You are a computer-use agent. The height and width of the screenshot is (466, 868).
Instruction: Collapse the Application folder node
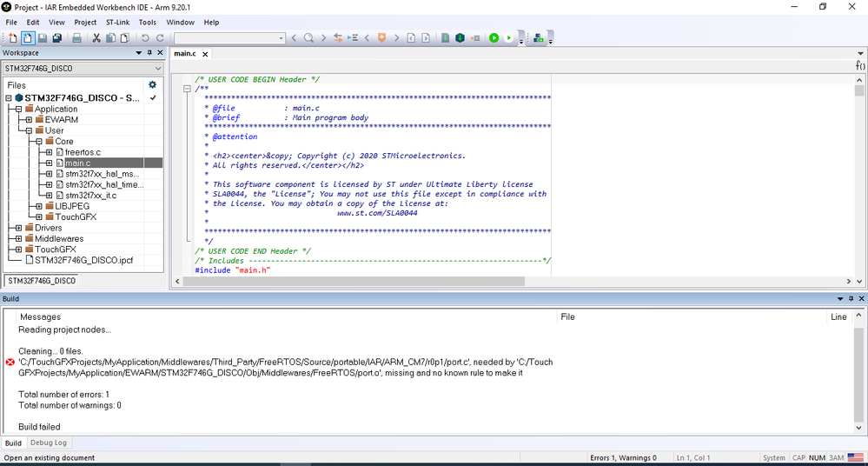pos(19,110)
